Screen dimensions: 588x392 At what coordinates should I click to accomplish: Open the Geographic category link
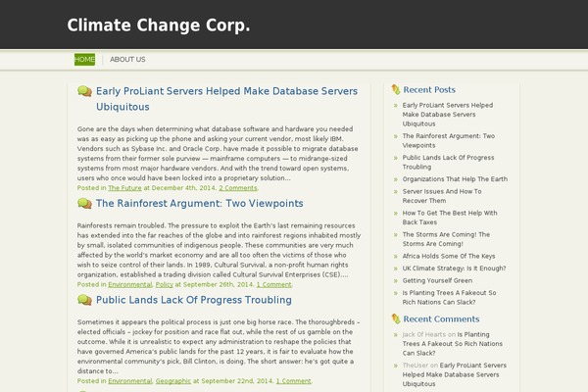(x=173, y=381)
